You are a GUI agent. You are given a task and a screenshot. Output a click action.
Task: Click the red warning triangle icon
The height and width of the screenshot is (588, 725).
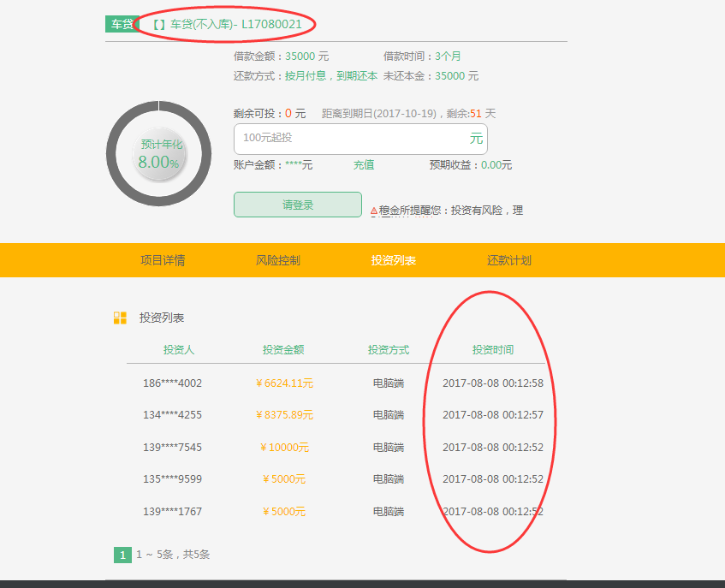[374, 211]
